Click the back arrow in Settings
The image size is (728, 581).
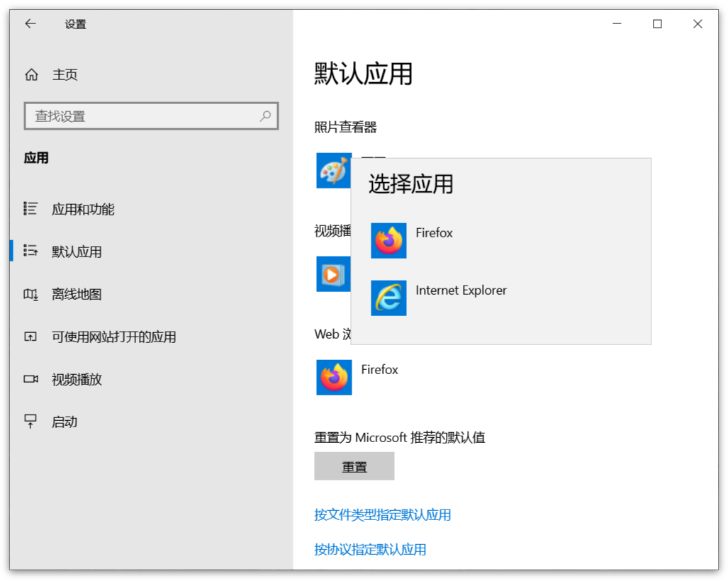tap(29, 23)
